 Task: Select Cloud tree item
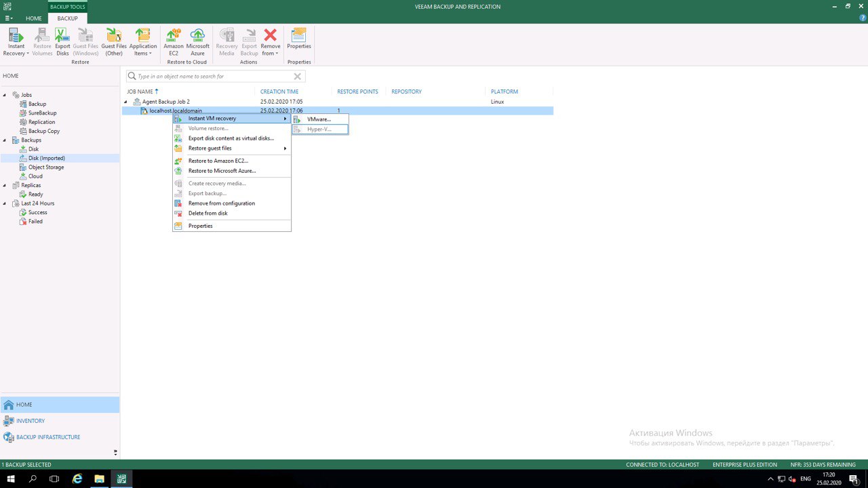click(35, 176)
